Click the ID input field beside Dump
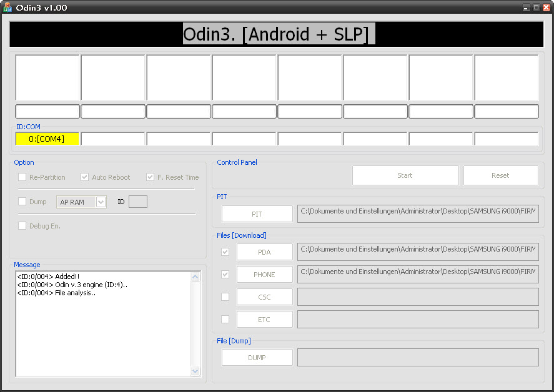This screenshot has height=392, width=554. 138,202
